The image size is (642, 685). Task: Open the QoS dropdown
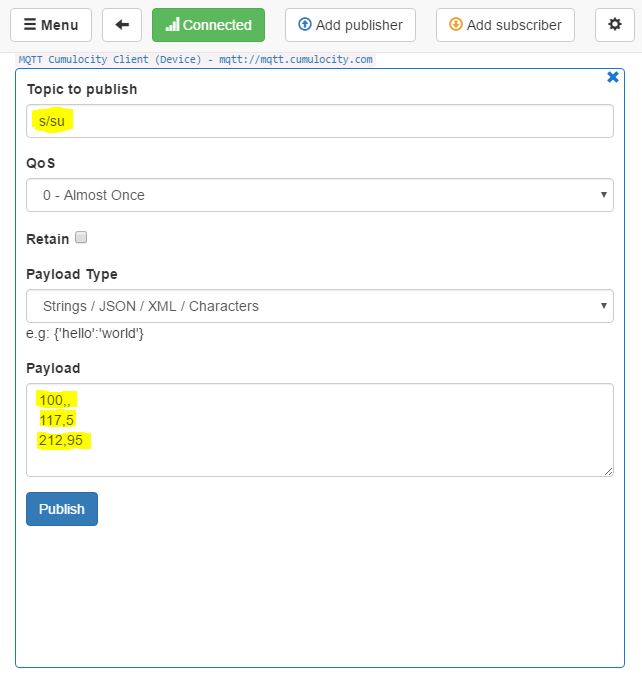320,195
